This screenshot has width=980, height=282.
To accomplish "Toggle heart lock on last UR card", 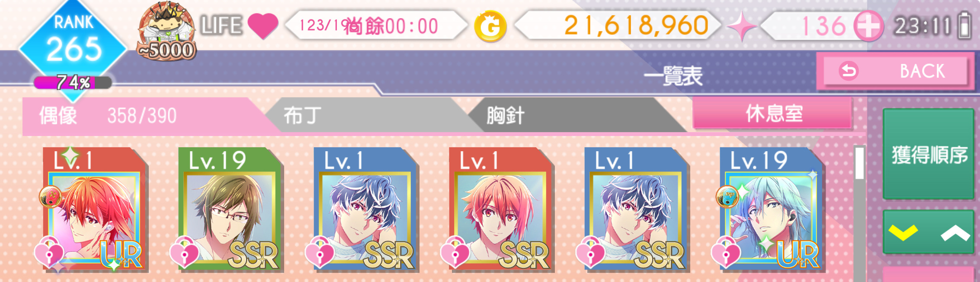I will (726, 253).
